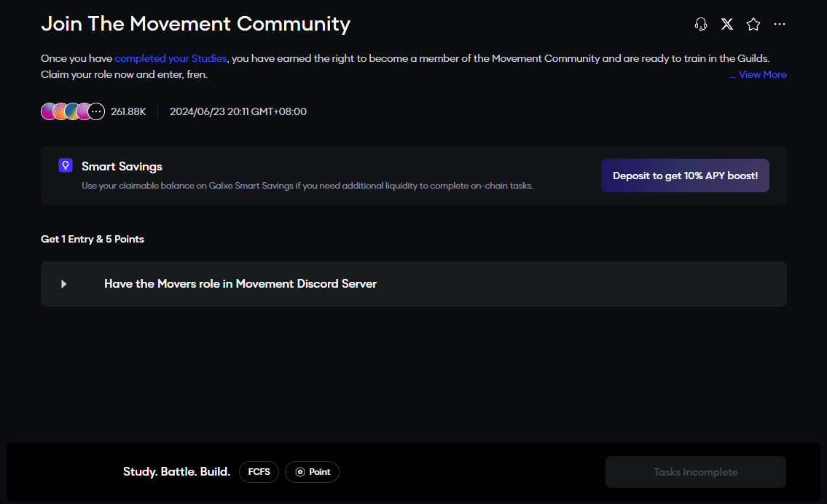Click the Smart Savings lightbulb icon
Screen dimensions: 827x504
[66, 165]
